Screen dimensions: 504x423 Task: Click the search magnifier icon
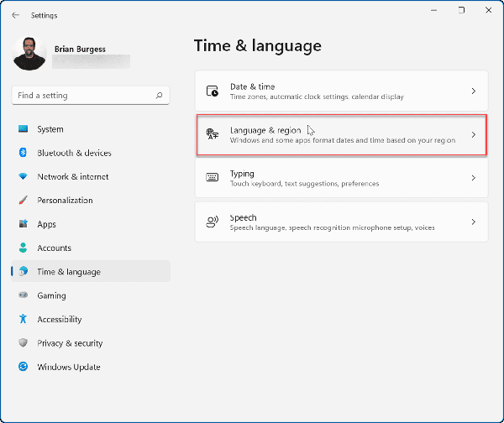pos(159,96)
